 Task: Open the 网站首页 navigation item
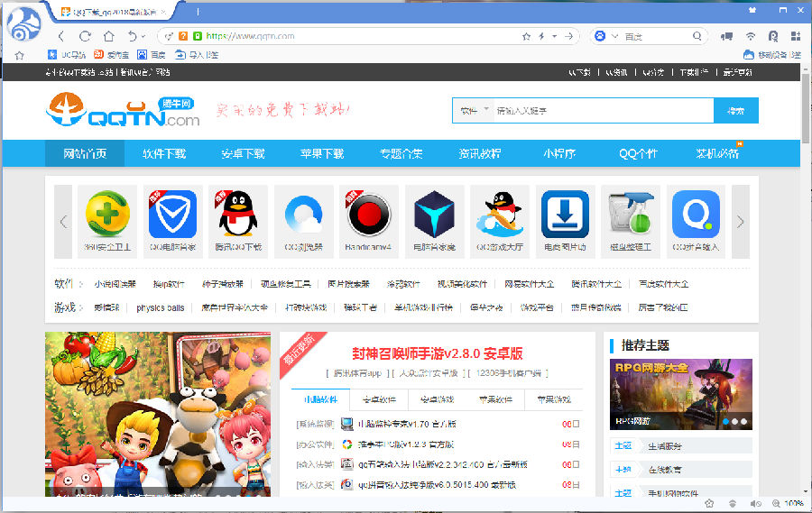tap(85, 154)
